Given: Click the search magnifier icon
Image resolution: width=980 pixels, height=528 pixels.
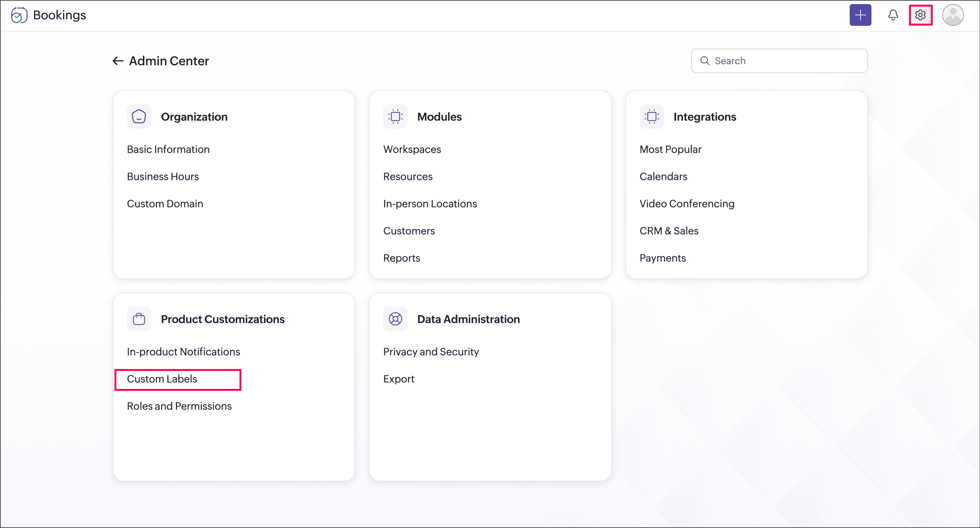Looking at the screenshot, I should click(705, 61).
